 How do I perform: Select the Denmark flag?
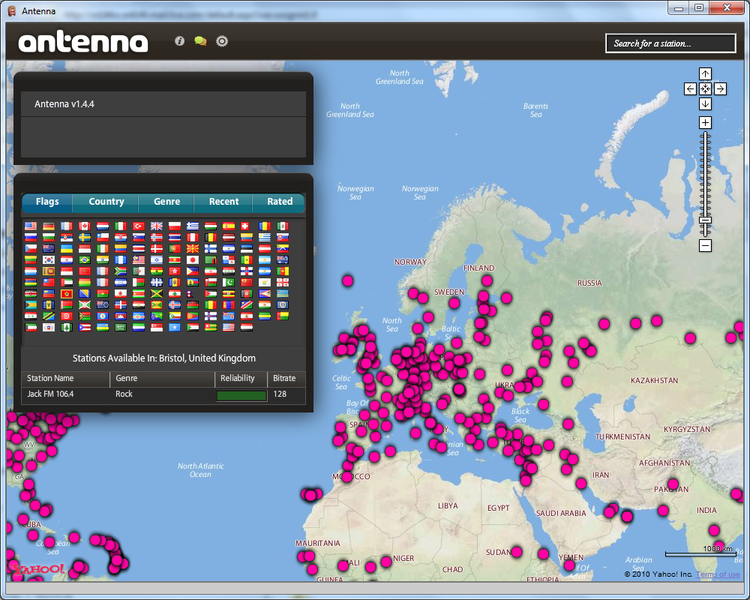coord(157,248)
